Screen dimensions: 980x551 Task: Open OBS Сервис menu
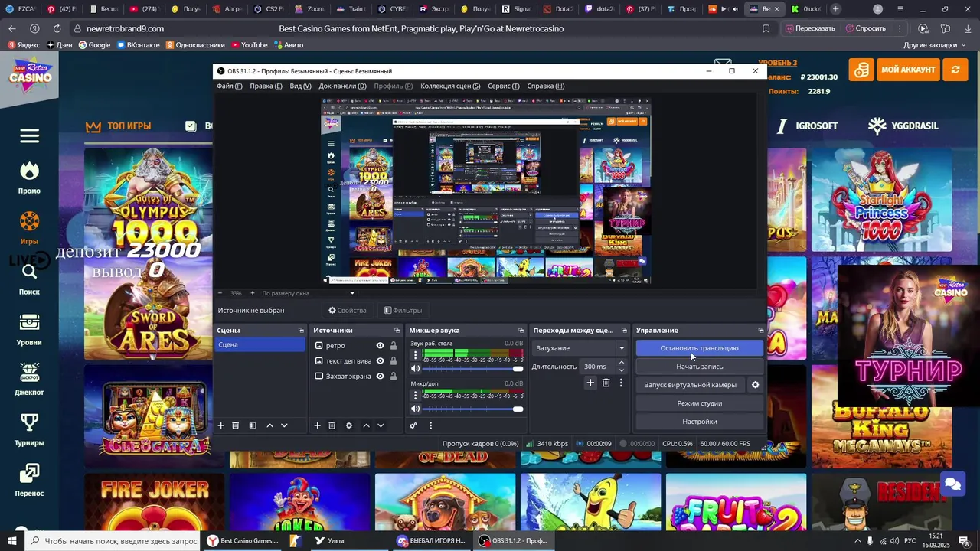(x=503, y=86)
